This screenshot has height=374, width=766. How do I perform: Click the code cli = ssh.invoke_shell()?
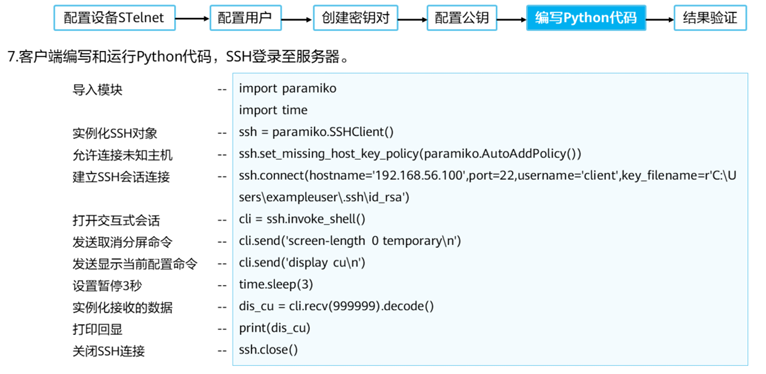coord(302,220)
